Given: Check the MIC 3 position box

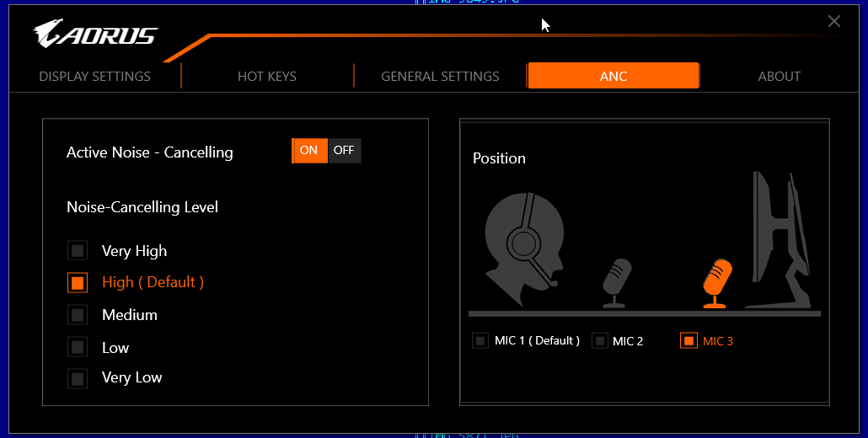Looking at the screenshot, I should point(689,341).
